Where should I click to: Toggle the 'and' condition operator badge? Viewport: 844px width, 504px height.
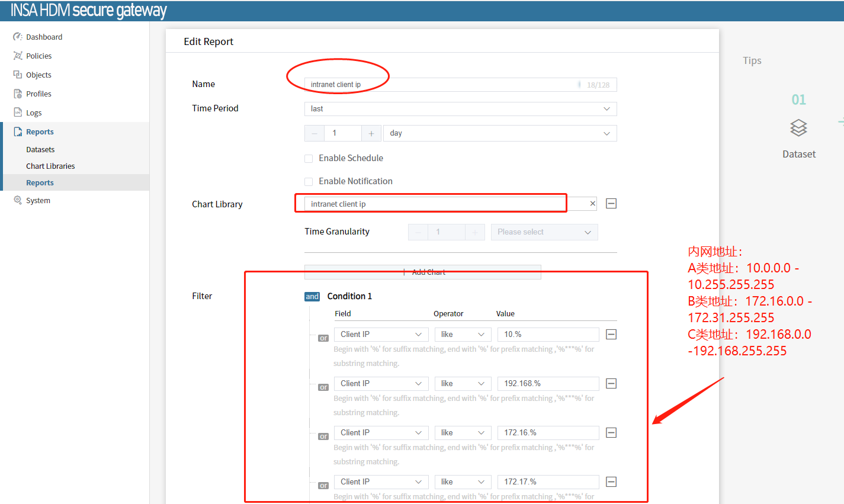click(x=312, y=297)
